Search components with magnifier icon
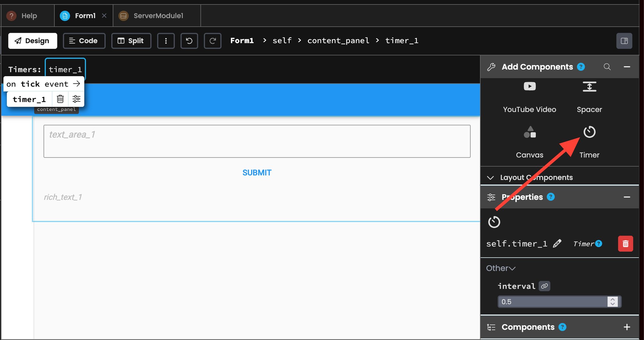The width and height of the screenshot is (644, 340). click(607, 67)
